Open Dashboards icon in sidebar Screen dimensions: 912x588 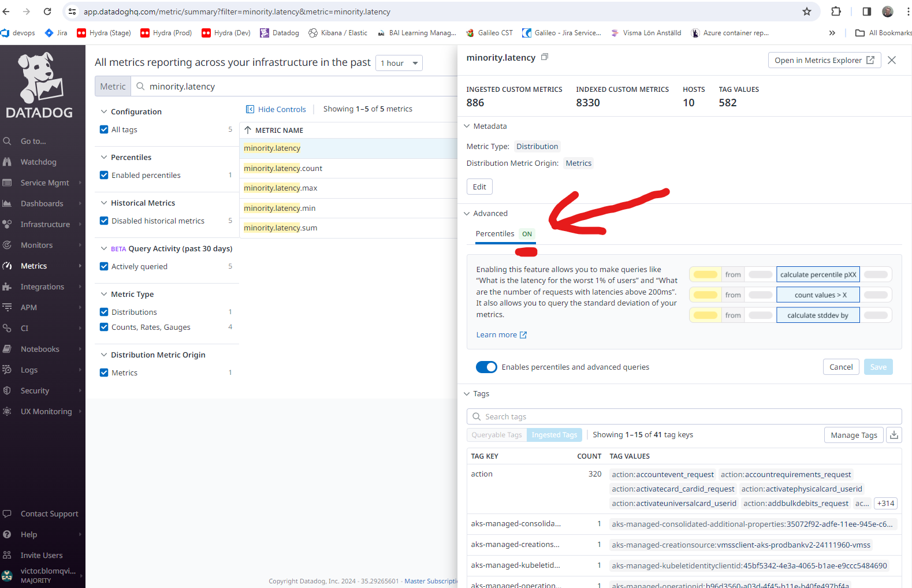point(8,203)
